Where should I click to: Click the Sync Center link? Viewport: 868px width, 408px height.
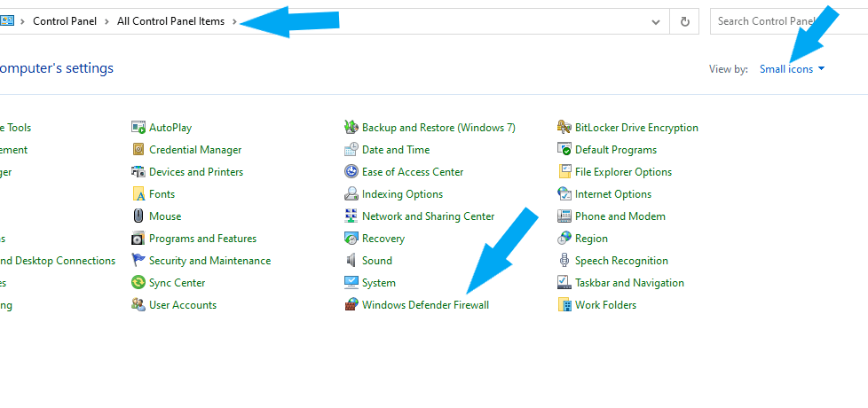178,283
